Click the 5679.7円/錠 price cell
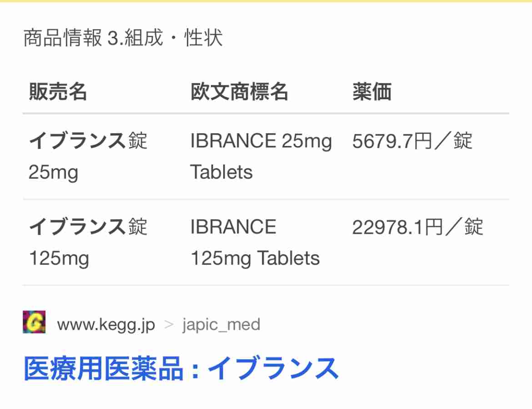 pos(412,141)
